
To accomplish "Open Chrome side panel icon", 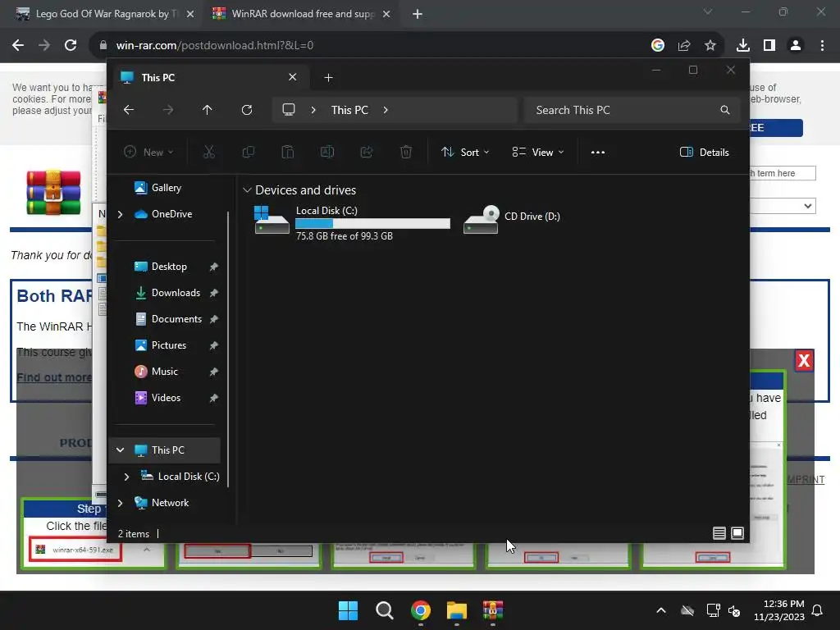I will point(769,45).
